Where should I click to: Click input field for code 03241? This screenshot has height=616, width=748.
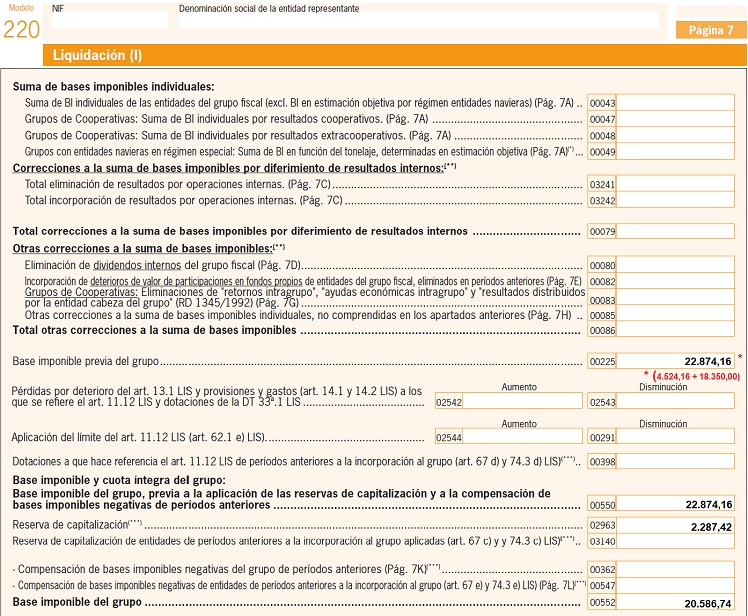675,184
